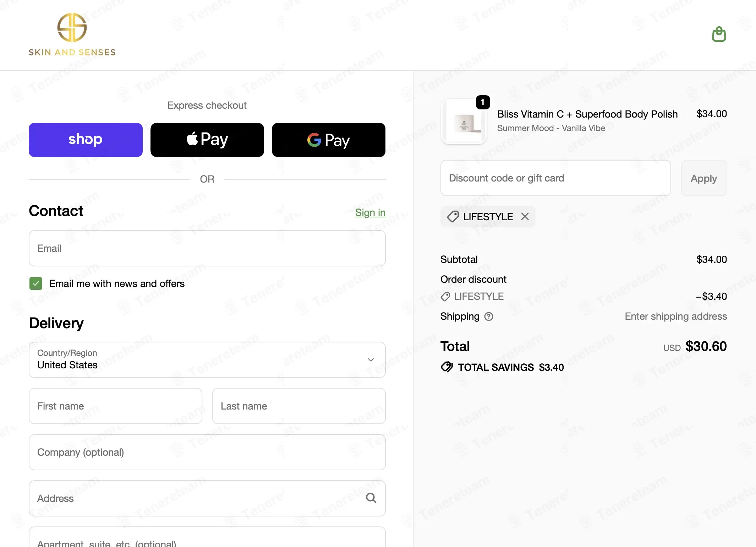
Task: Click the Country/Region chevron arrow
Action: tap(371, 360)
